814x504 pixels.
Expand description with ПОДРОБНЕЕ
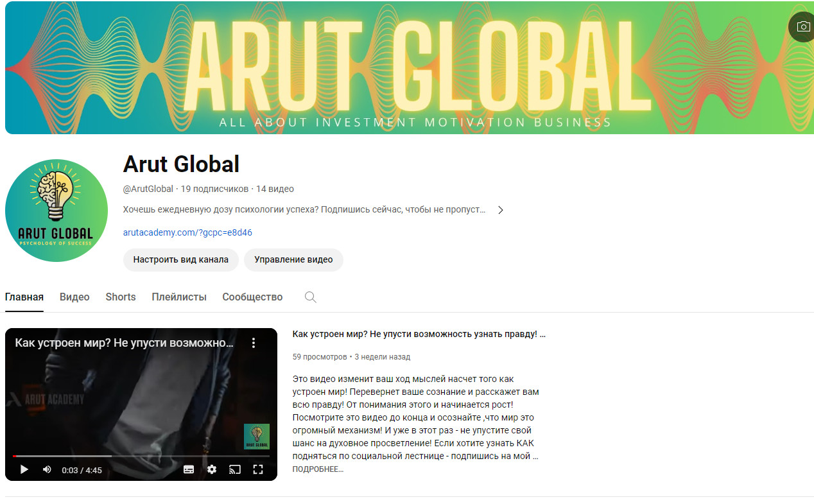pos(318,469)
